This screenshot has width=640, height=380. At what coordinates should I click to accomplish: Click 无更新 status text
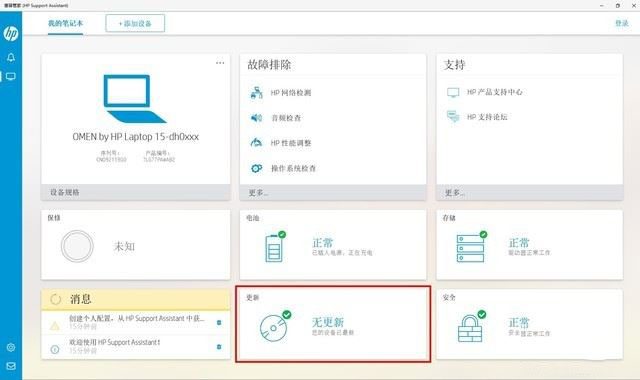click(x=328, y=322)
